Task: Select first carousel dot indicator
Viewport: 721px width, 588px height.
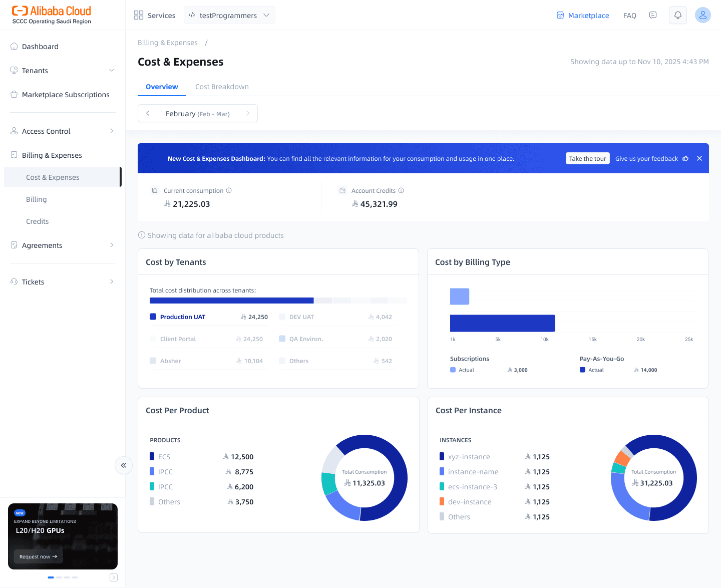Action: [51, 577]
